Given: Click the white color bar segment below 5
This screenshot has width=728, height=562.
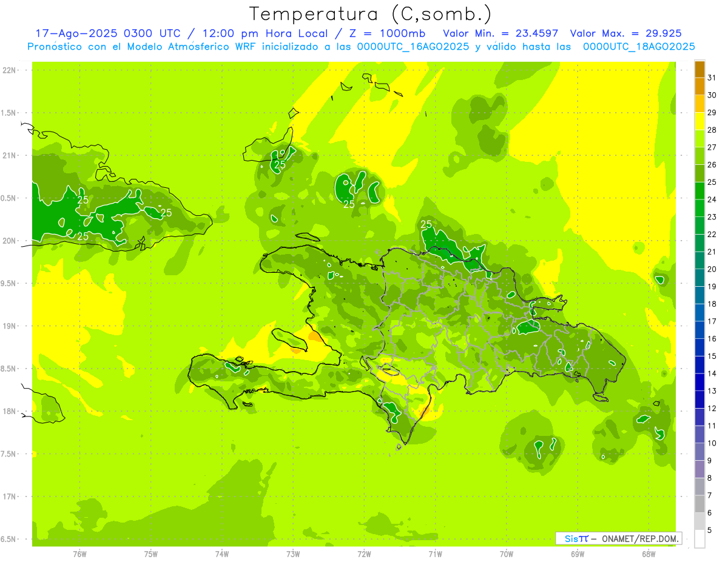Looking at the screenshot, I should pos(699,539).
